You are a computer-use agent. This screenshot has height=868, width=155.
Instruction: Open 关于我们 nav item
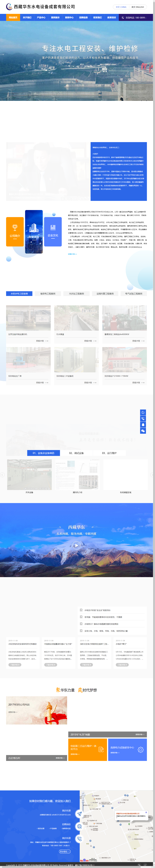point(27,18)
